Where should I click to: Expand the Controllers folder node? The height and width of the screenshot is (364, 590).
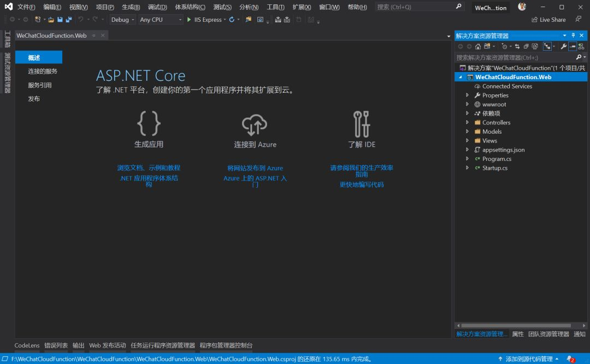pyautogui.click(x=467, y=122)
